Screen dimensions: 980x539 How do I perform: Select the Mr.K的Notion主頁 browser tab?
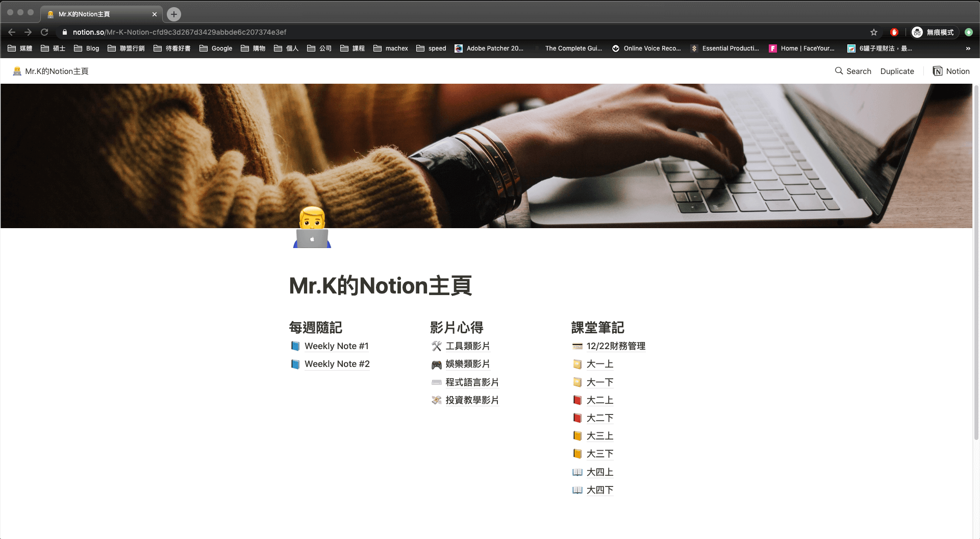point(102,14)
